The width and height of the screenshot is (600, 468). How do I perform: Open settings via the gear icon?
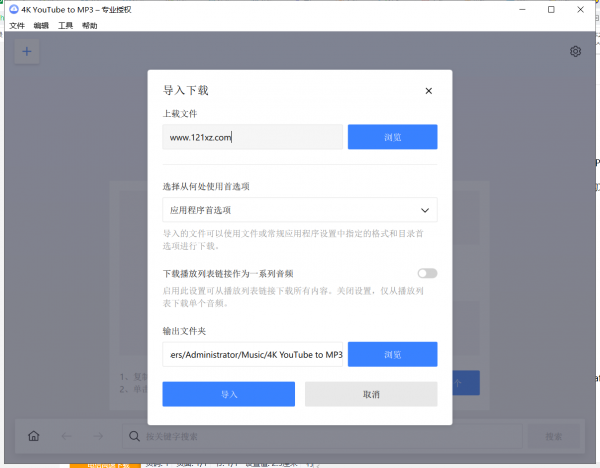[x=575, y=51]
